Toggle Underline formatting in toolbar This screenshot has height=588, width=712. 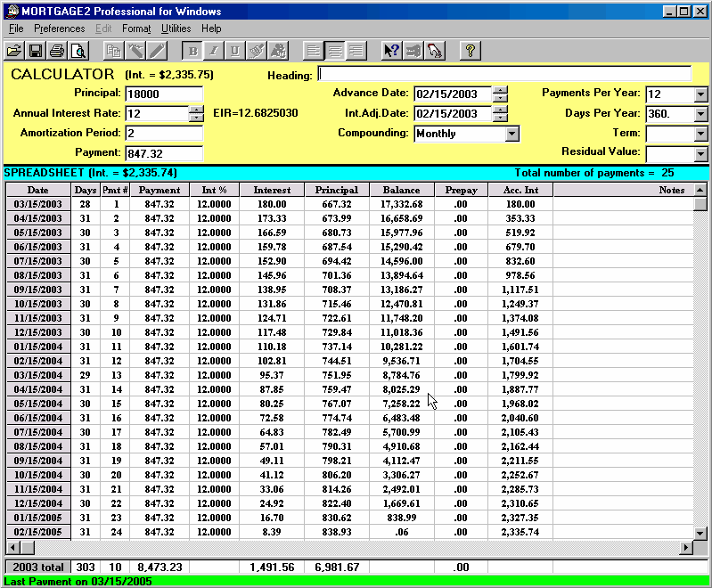tap(235, 51)
